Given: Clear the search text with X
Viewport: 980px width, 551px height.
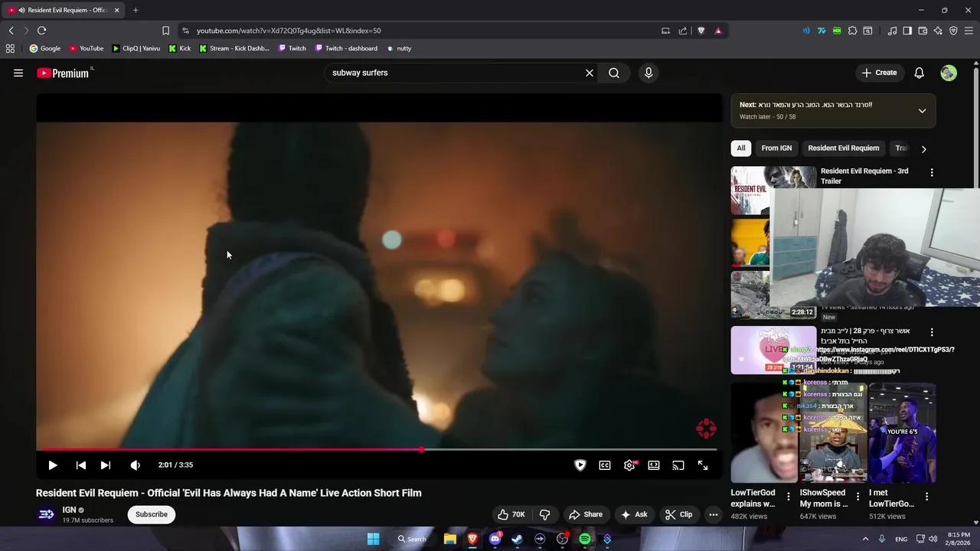Looking at the screenshot, I should [590, 73].
